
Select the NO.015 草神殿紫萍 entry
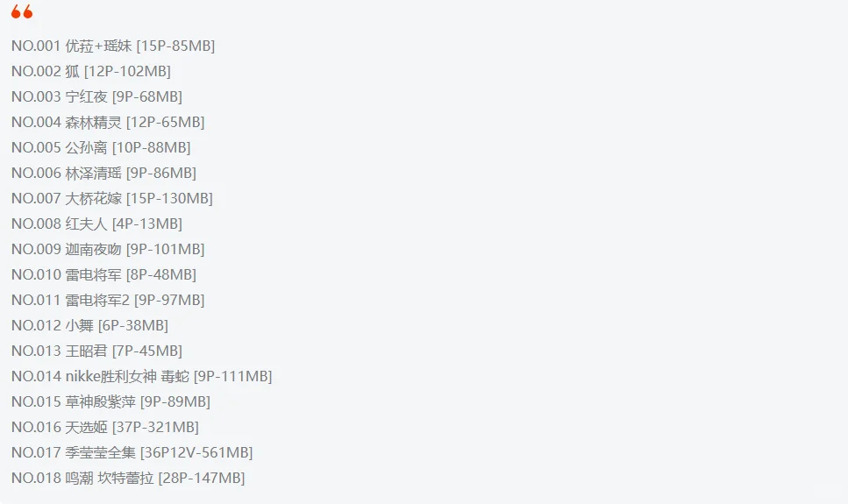(110, 401)
